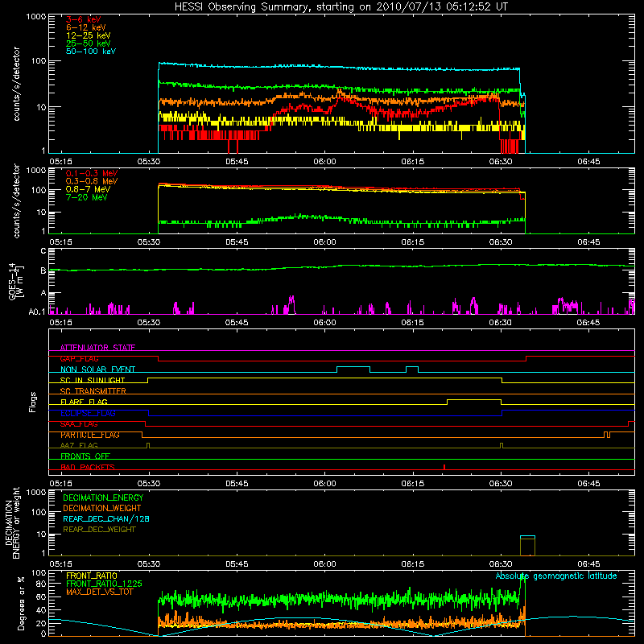Screen dimensions: 644x644
Task: Select the 3-6 keV legend label
Action: pos(83,19)
